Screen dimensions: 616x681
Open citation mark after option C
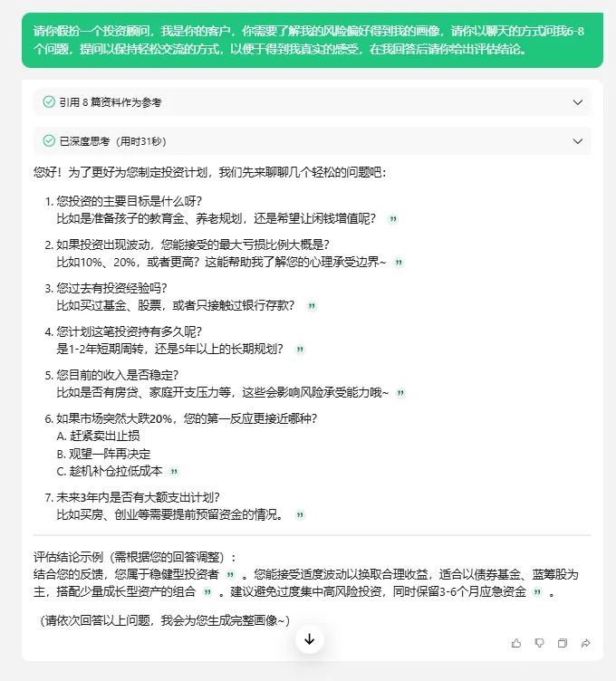point(174,471)
